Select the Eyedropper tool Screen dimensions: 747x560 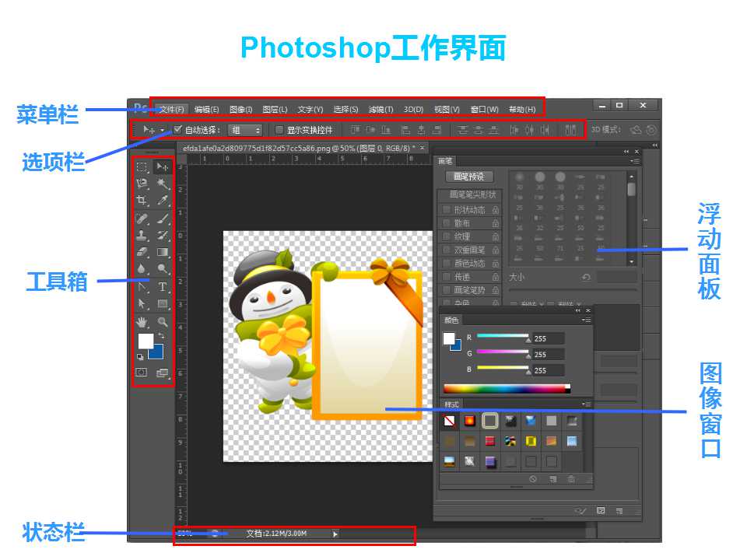tap(163, 200)
